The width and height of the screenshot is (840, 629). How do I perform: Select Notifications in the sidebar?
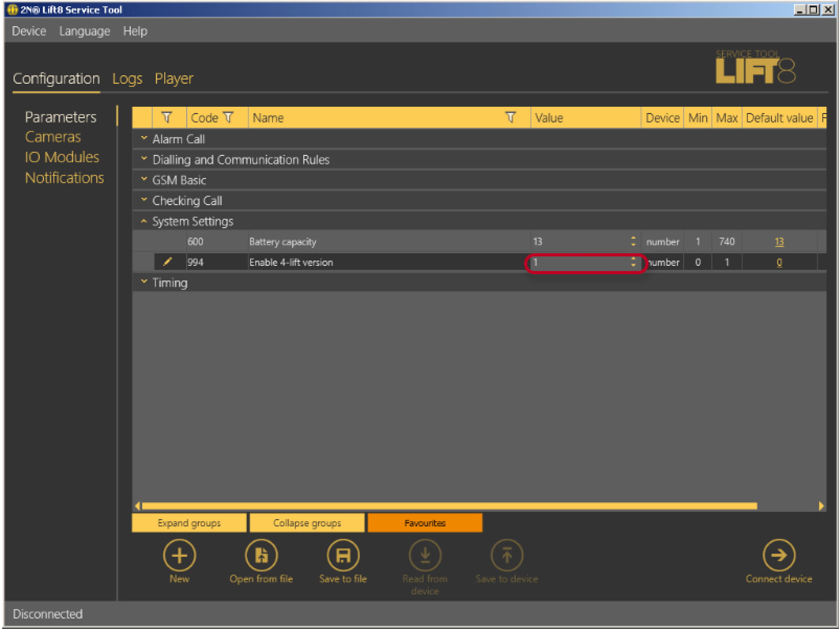point(64,178)
